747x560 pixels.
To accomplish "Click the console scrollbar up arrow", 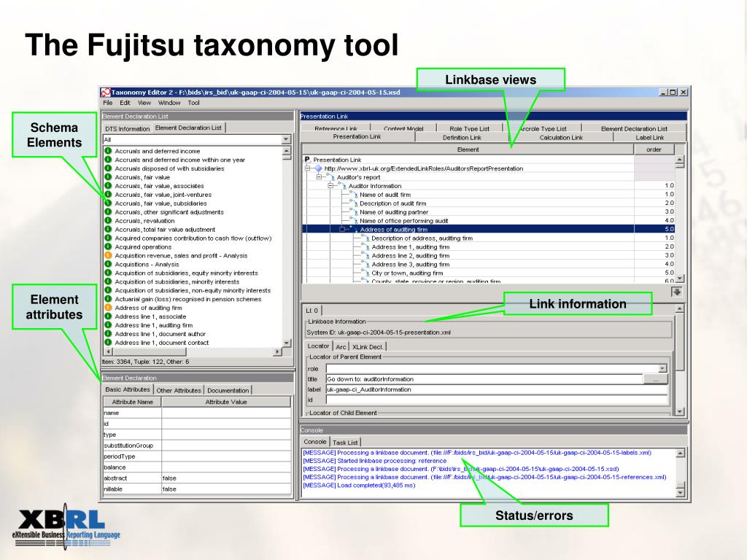I will point(681,454).
